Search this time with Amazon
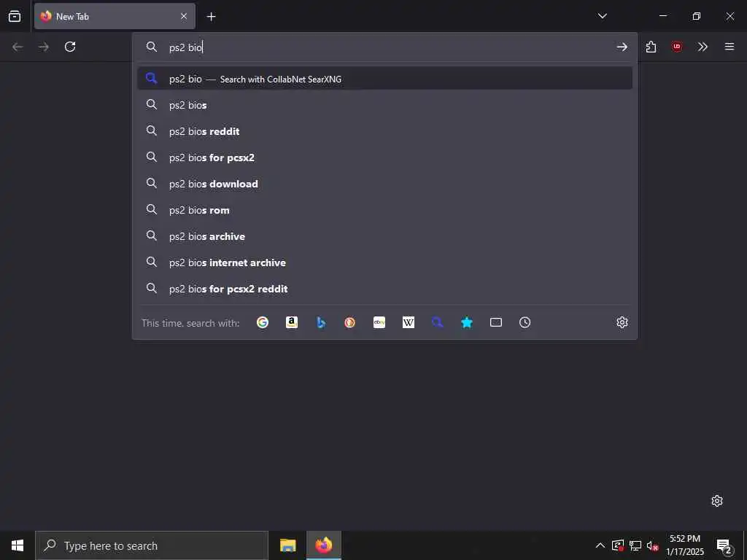Viewport: 747px width, 560px height. [x=292, y=322]
